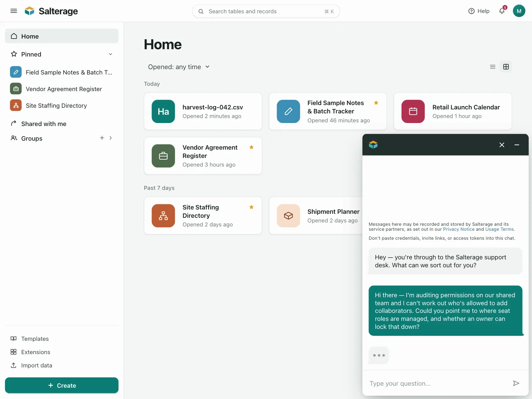This screenshot has height=399, width=532.
Task: Click the 'Opened 3 hours ago' text
Action: click(x=209, y=165)
